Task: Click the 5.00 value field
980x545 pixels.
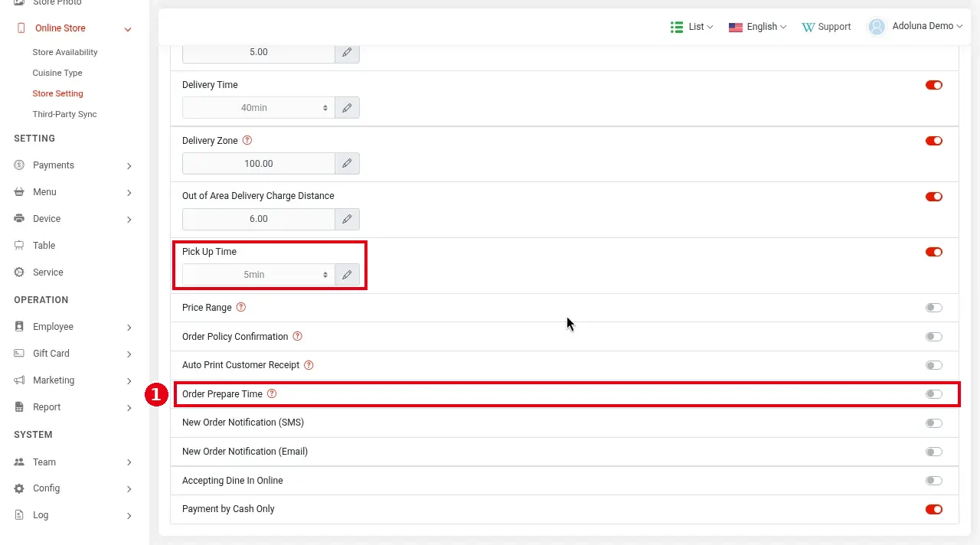Action: 259,52
